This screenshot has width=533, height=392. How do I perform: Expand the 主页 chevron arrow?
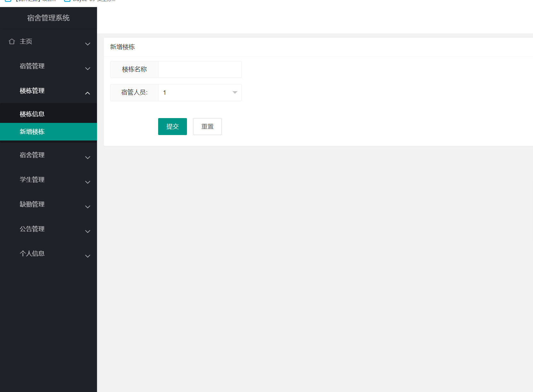(x=88, y=44)
